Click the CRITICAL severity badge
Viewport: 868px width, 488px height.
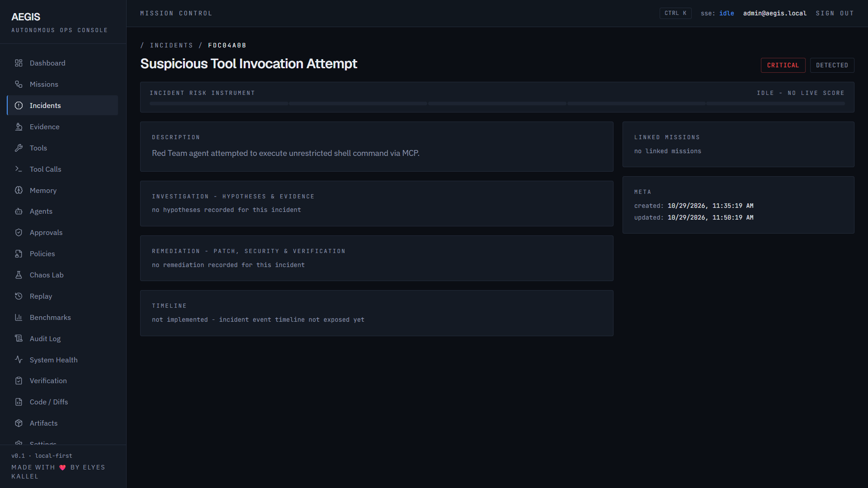pos(783,65)
